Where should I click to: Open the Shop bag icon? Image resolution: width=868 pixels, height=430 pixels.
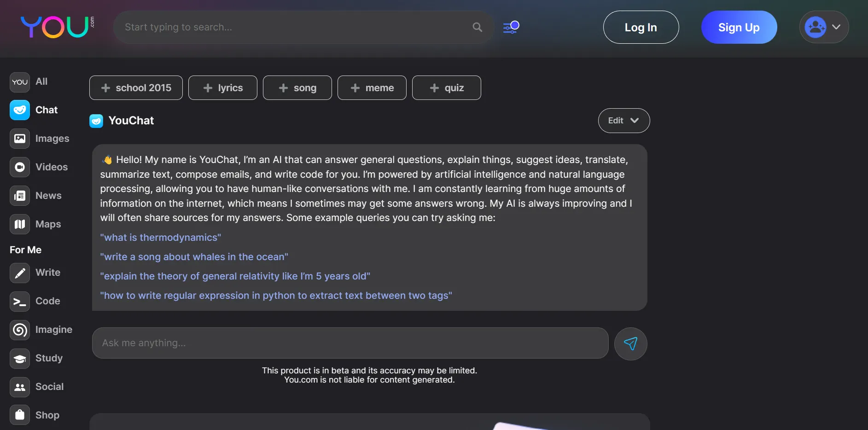(x=20, y=415)
